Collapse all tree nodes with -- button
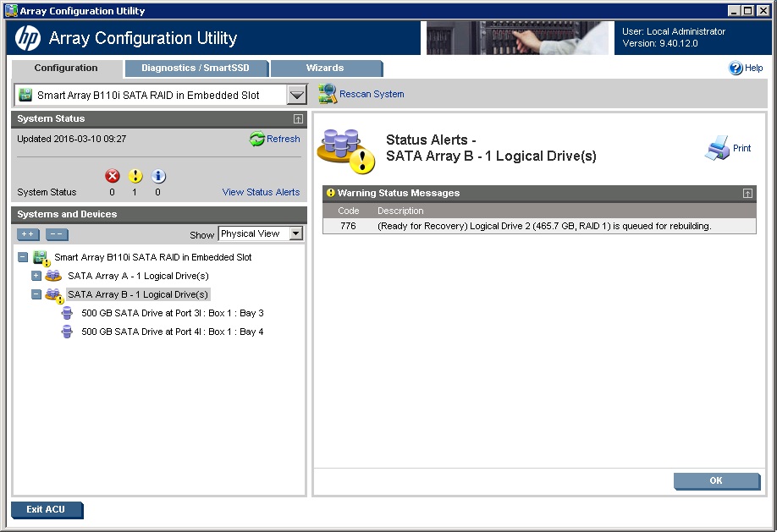Screen dimensions: 777x532 [57, 234]
